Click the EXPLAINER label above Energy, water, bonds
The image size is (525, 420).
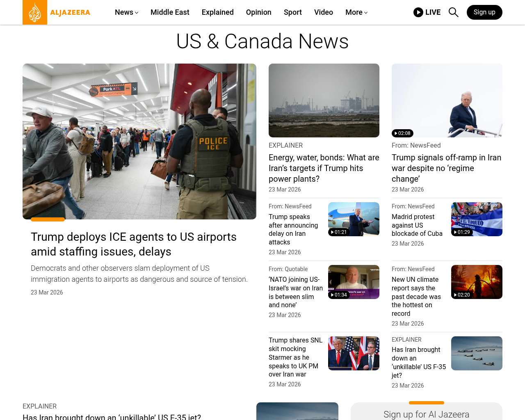(x=285, y=145)
